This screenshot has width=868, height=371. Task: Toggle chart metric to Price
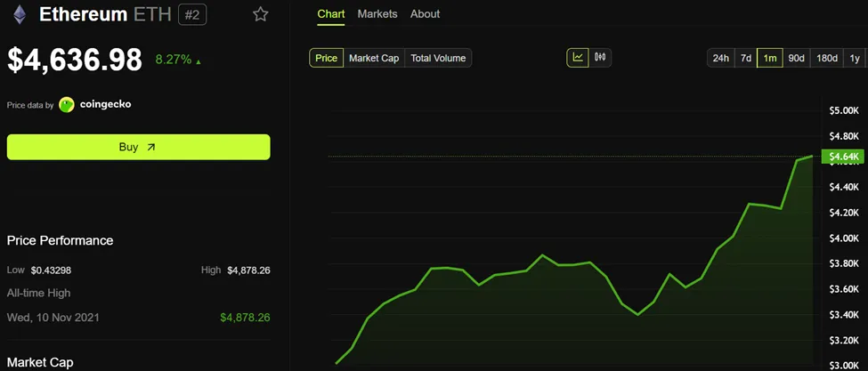coord(326,58)
